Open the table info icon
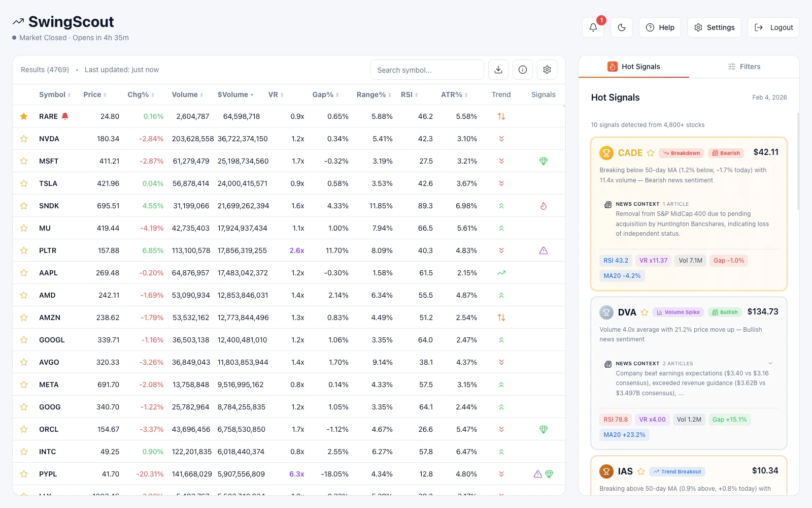Viewport: 812px width, 508px height. [x=522, y=70]
